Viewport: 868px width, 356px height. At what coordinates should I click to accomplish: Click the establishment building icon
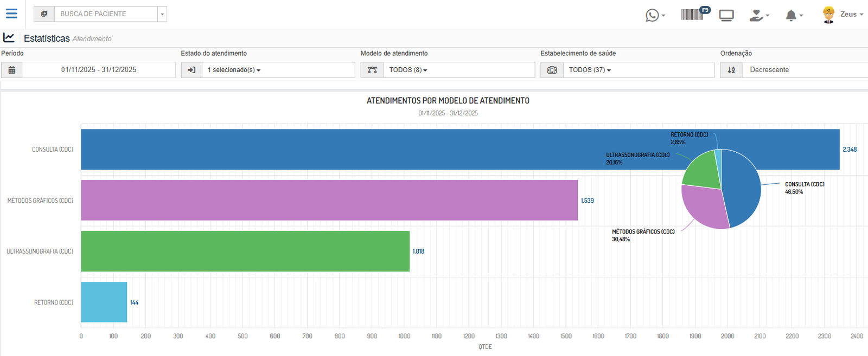(x=552, y=70)
